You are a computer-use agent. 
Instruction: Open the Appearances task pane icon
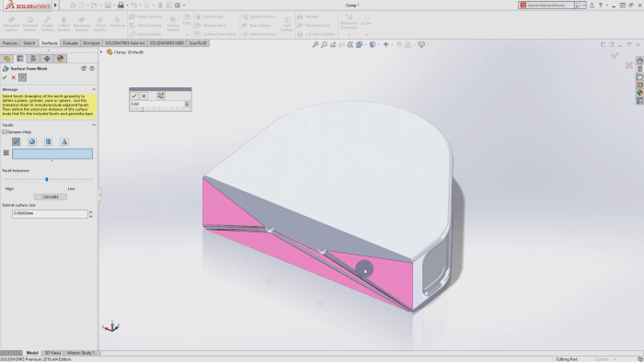[640, 93]
